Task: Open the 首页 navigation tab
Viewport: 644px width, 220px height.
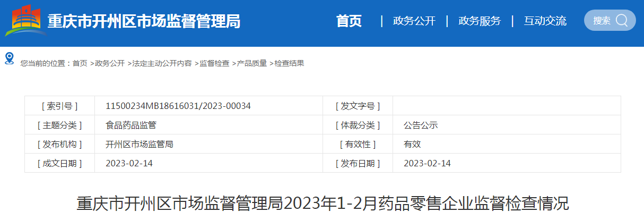Action: [x=349, y=21]
